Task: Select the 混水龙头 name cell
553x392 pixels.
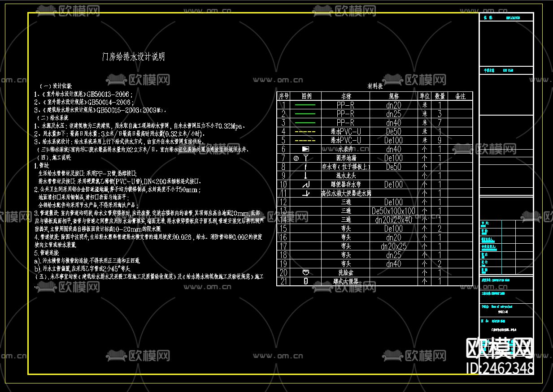Action: pyautogui.click(x=346, y=175)
